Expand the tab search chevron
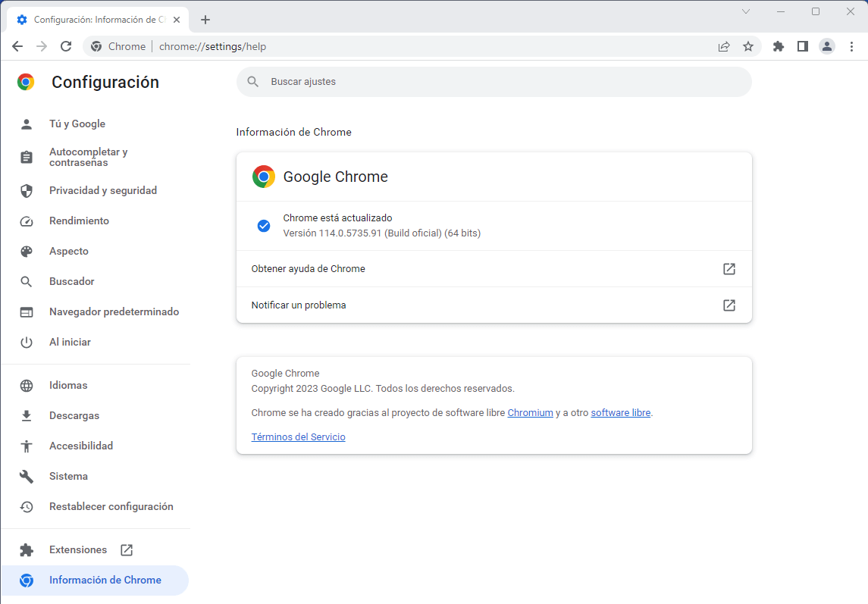868x604 pixels. coord(746,11)
